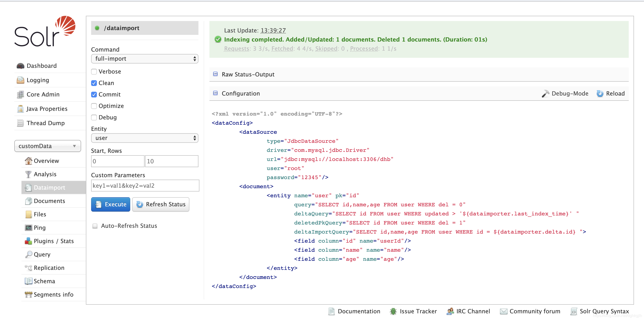Image resolution: width=644 pixels, height=320 pixels.
Task: Click the Plugins / Stats blocks icon
Action: [28, 241]
